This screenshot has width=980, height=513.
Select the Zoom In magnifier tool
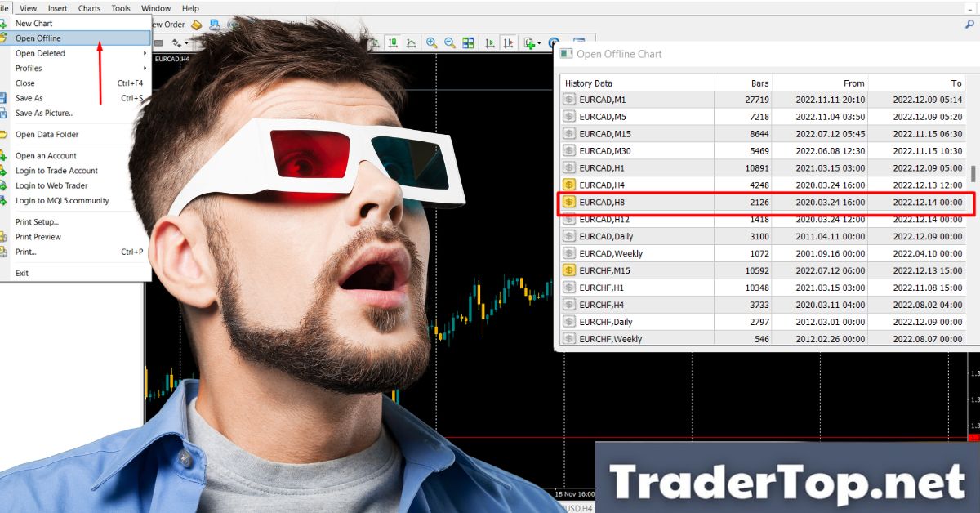coord(430,42)
